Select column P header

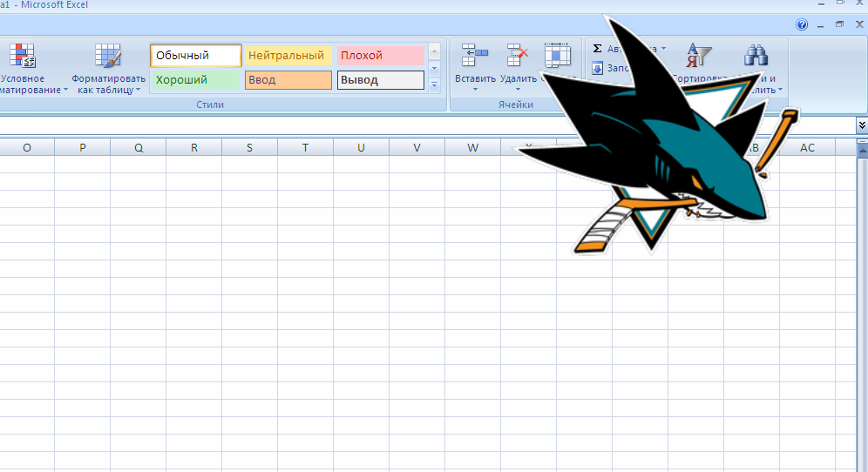[83, 148]
